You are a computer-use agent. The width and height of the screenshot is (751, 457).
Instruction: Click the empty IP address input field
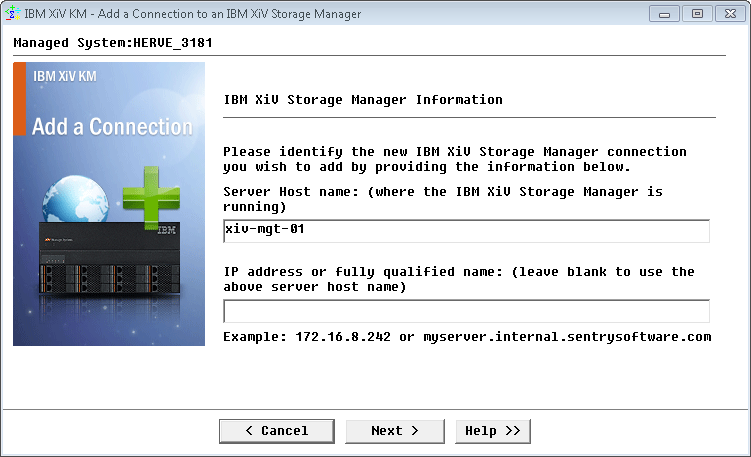click(466, 311)
